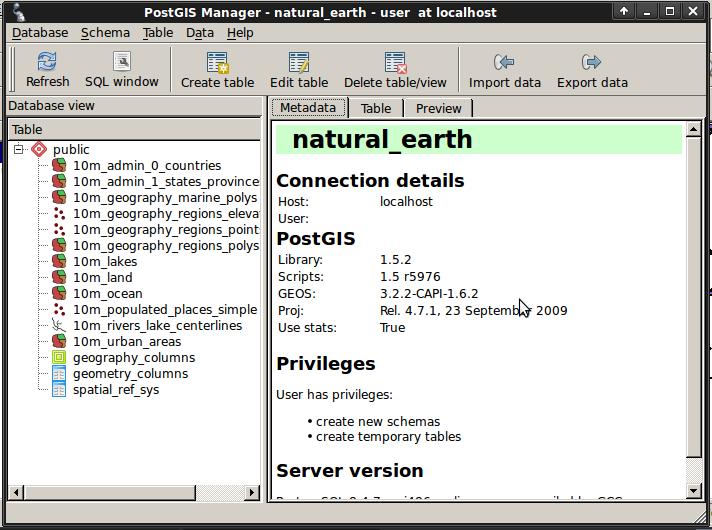Click points icon beside 10m_geography_regions_points
712x530 pixels.
pyautogui.click(x=59, y=229)
